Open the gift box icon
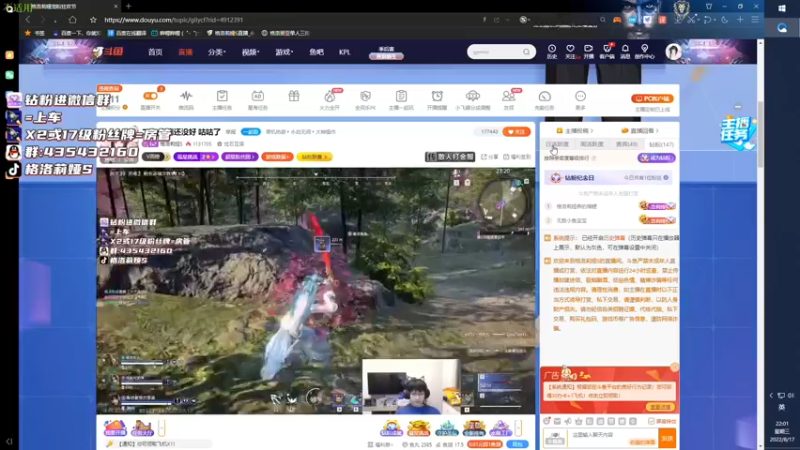The width and height of the screenshot is (800, 450). point(294,96)
